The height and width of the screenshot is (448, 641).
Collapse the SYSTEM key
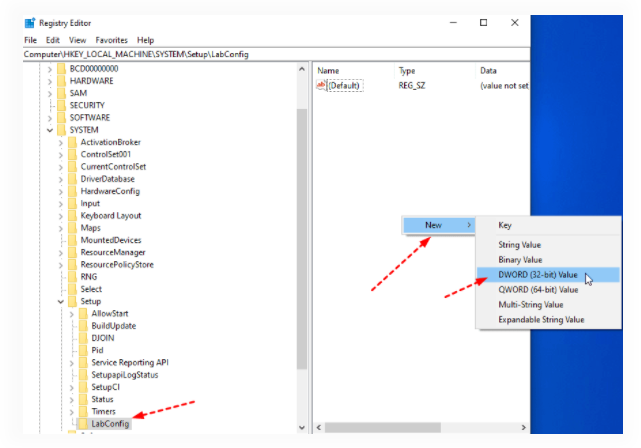click(x=50, y=130)
